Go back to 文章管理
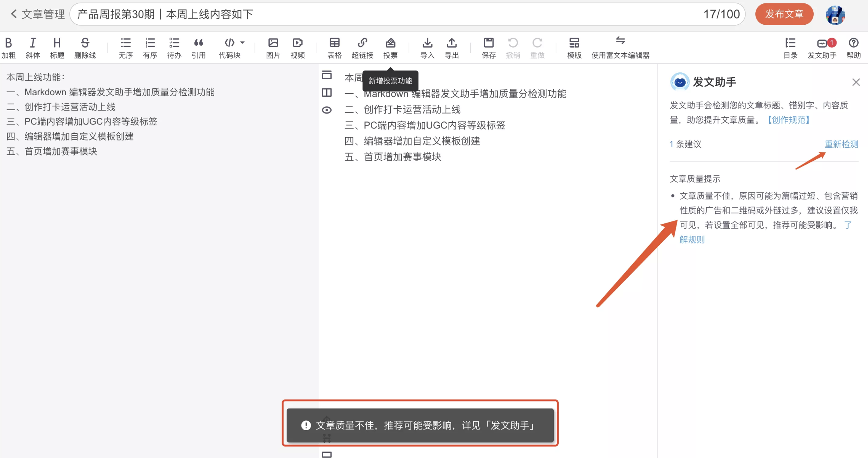868x458 pixels. click(x=37, y=14)
